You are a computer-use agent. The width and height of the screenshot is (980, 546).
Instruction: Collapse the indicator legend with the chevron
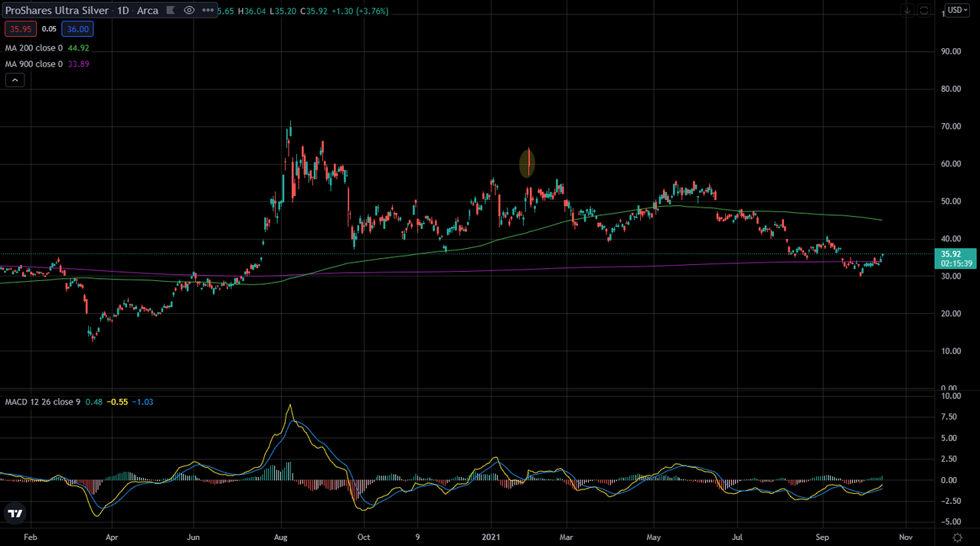[x=15, y=80]
